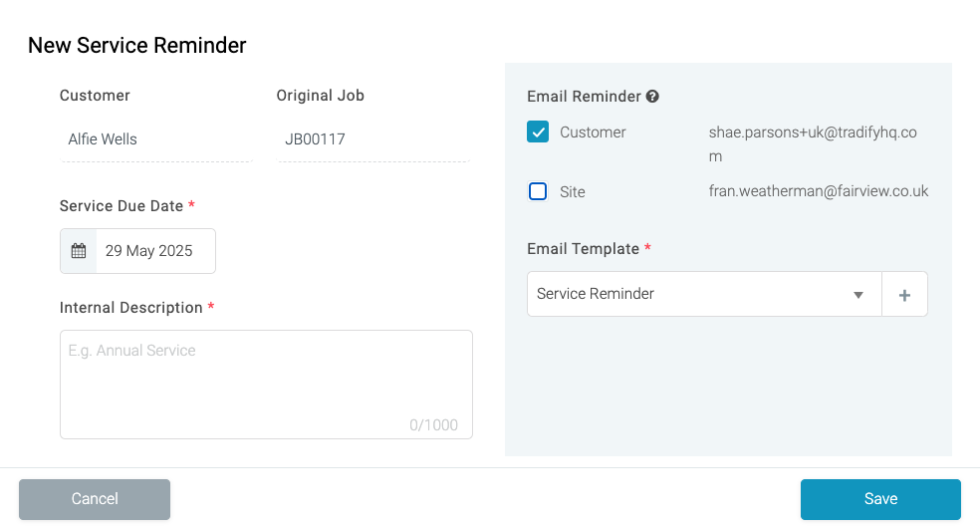980x528 pixels.
Task: Uncheck the Customer email reminder checkbox
Action: click(538, 132)
